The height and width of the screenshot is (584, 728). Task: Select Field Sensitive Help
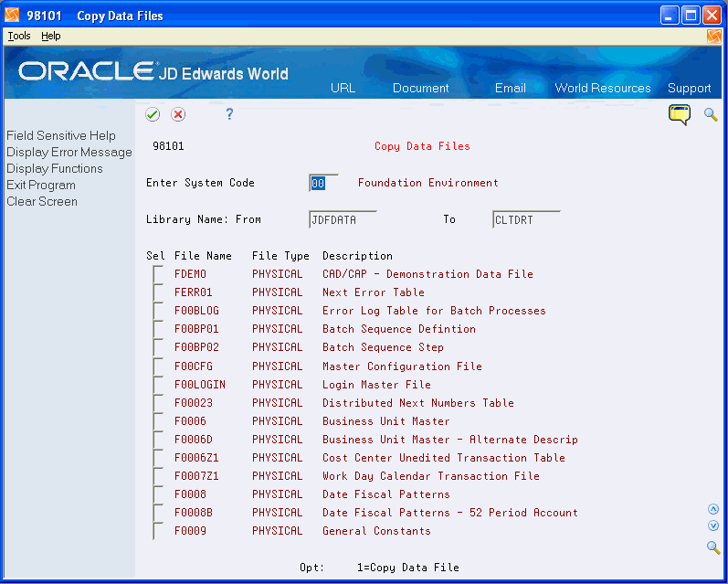[x=61, y=135]
